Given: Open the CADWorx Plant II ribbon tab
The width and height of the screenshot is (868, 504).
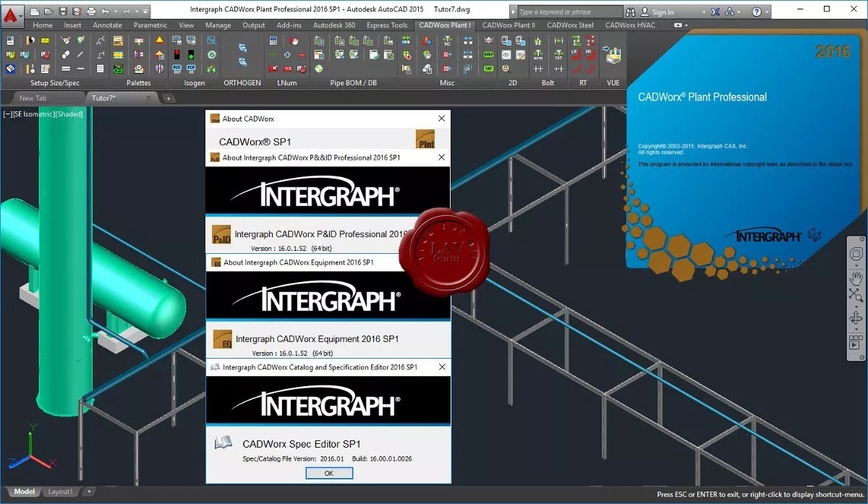Looking at the screenshot, I should (509, 25).
